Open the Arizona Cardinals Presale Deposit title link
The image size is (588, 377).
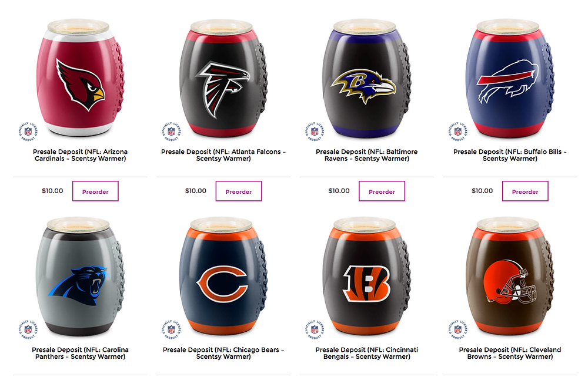[80, 155]
